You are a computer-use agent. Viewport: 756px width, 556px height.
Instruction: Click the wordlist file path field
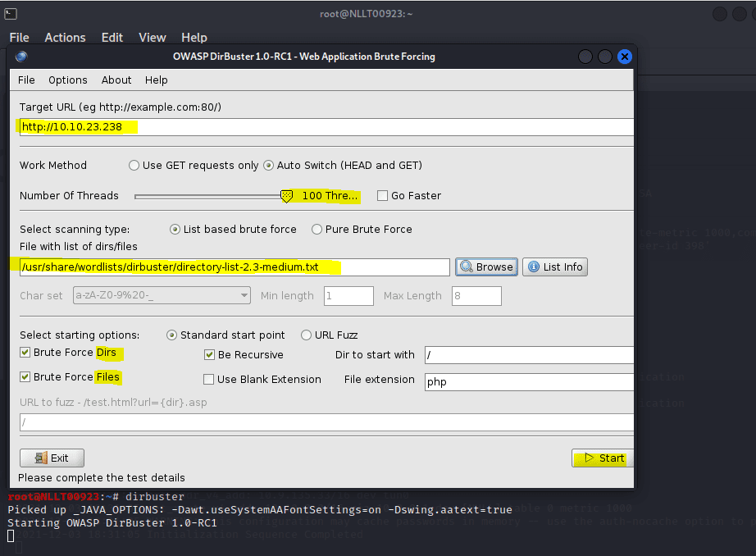235,267
